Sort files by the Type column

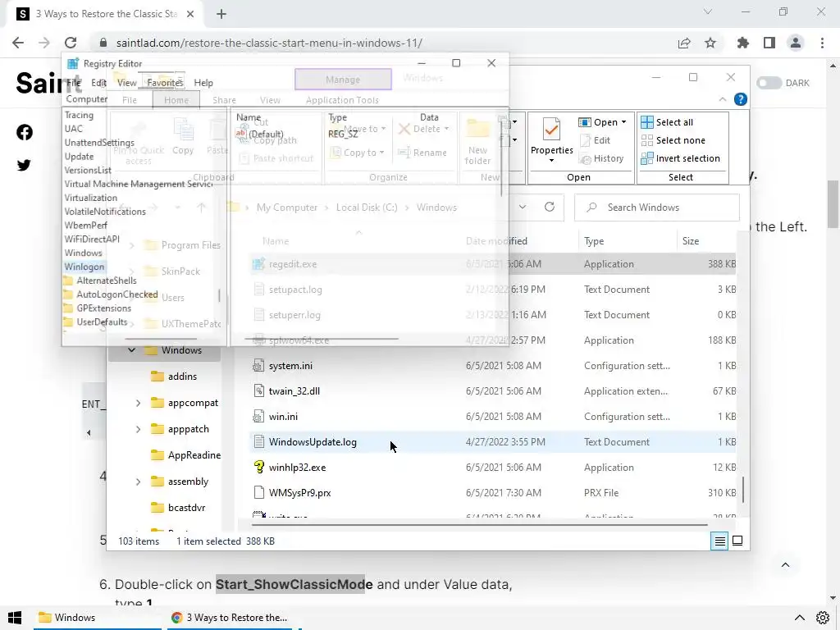coord(627,241)
